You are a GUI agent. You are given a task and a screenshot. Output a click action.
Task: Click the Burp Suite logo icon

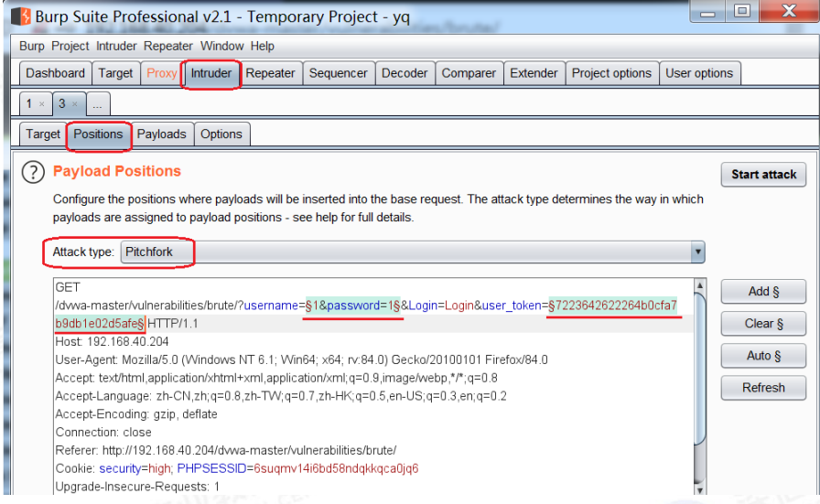tap(21, 16)
